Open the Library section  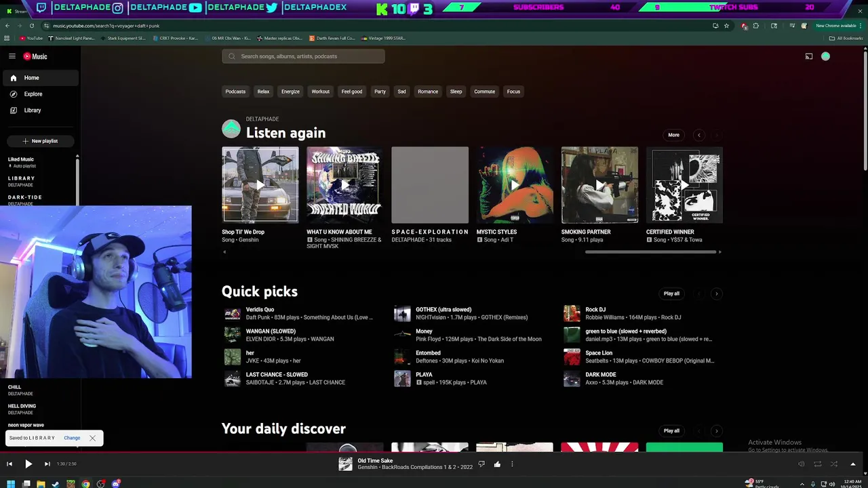[41, 110]
